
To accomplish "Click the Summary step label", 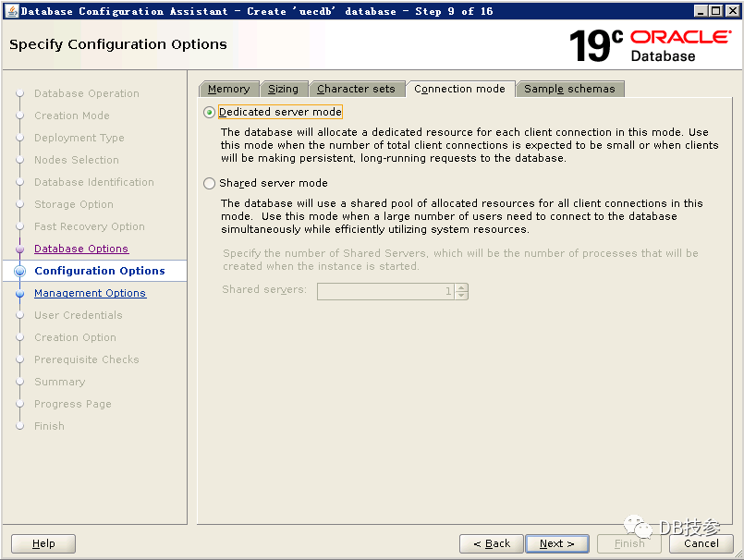I will [x=60, y=382].
